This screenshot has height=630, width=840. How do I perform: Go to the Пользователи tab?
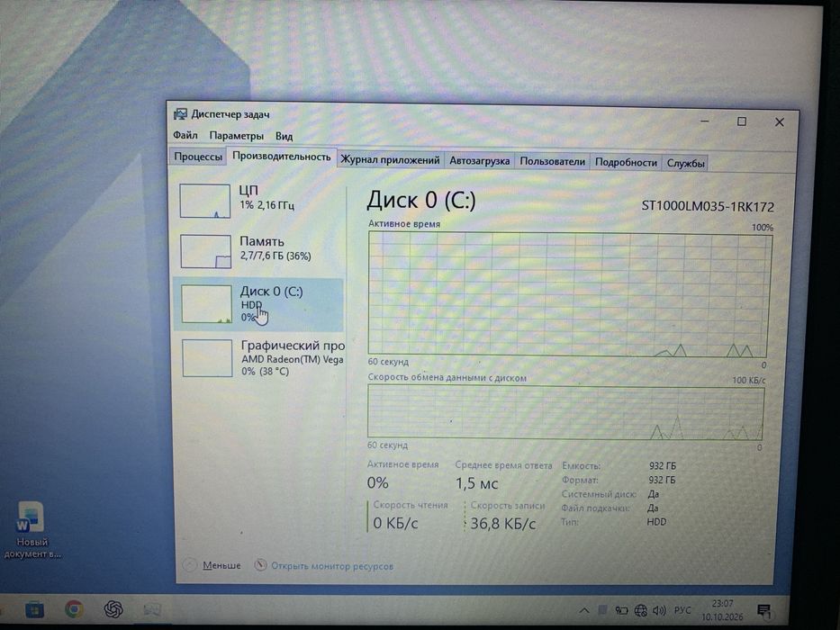[x=552, y=161]
